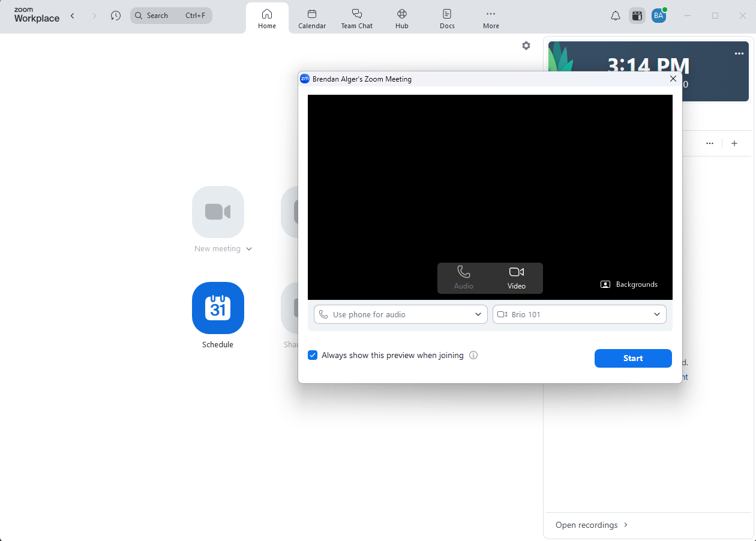Open notifications via the bell icon
The height and width of the screenshot is (541, 756).
tap(615, 15)
